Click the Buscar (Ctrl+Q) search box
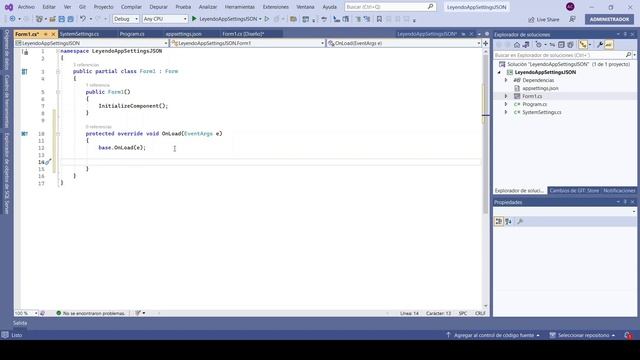 [390, 7]
